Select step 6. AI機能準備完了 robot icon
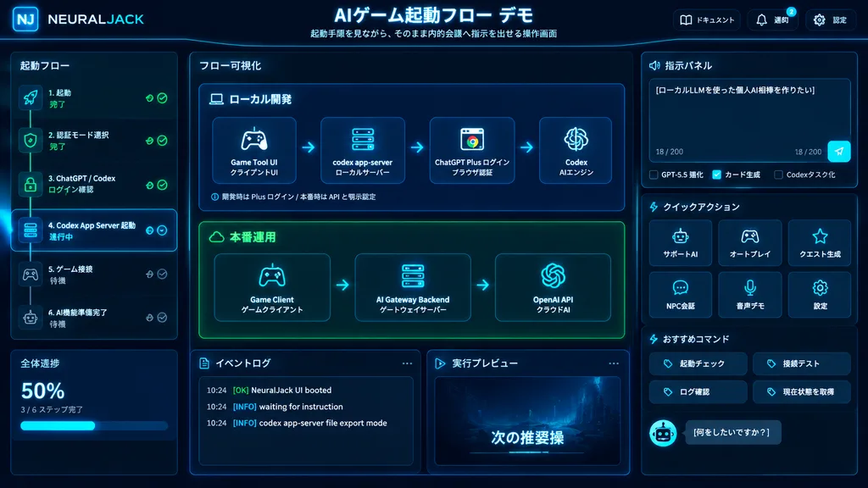 (x=31, y=318)
